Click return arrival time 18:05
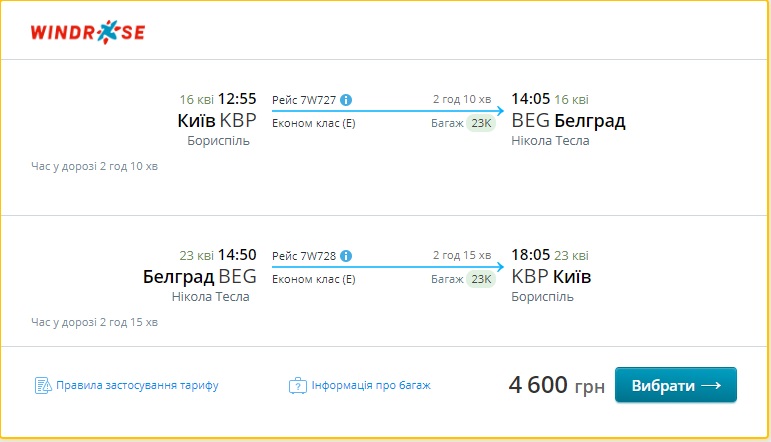The image size is (771, 442). point(530,253)
